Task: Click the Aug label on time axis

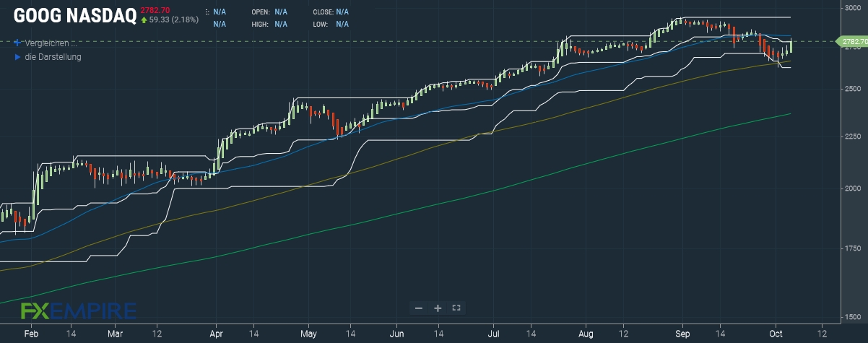Action: pos(586,334)
